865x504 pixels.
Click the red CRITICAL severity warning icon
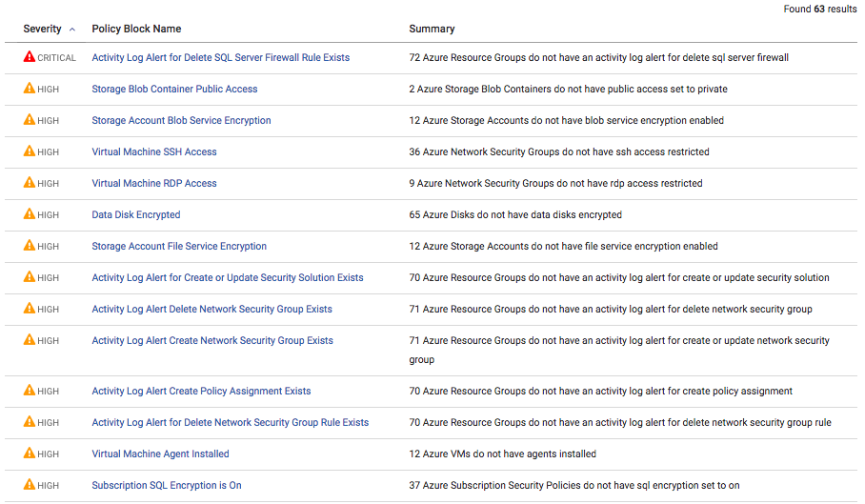(x=29, y=57)
